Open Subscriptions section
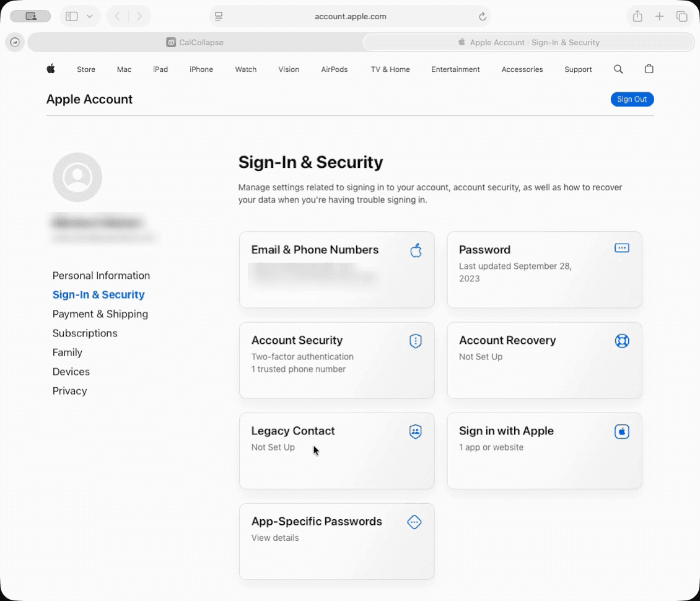Viewport: 700px width, 601px height. [x=85, y=333]
